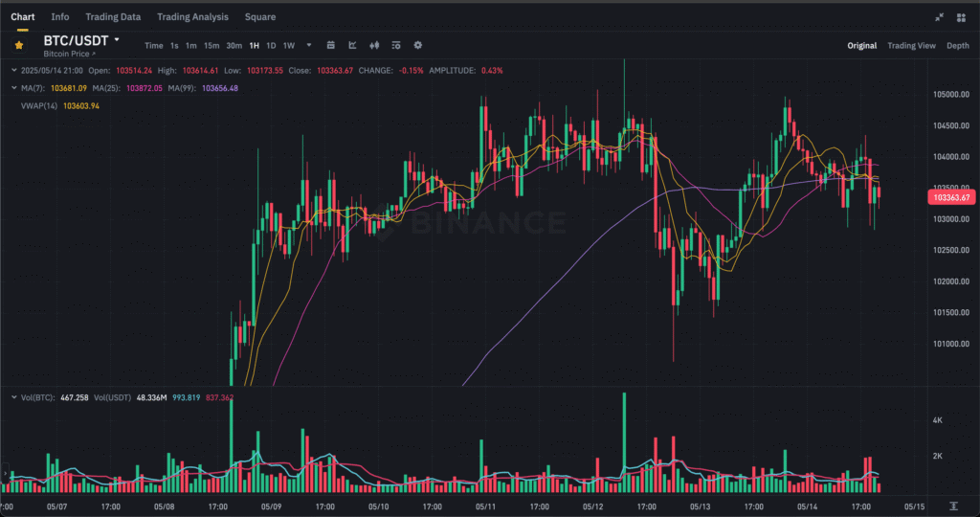Click the favorite star for BTC/USDT

pos(19,44)
